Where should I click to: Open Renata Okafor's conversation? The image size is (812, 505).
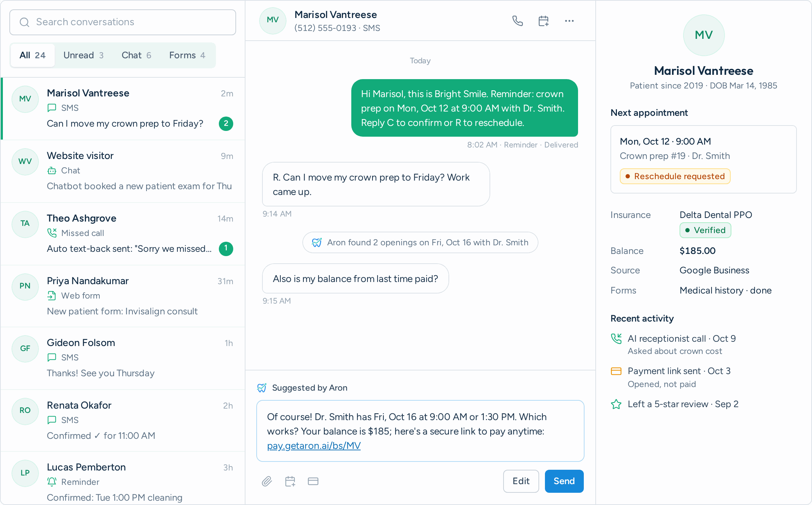click(123, 420)
